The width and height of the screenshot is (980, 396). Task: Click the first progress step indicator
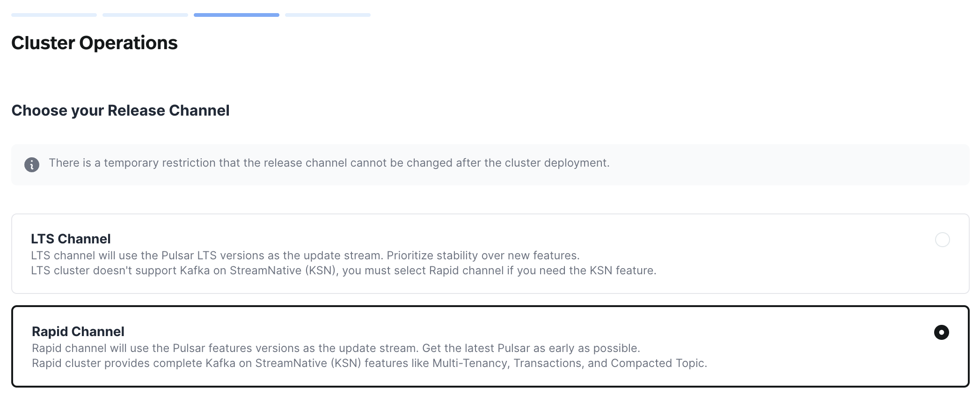(53, 15)
